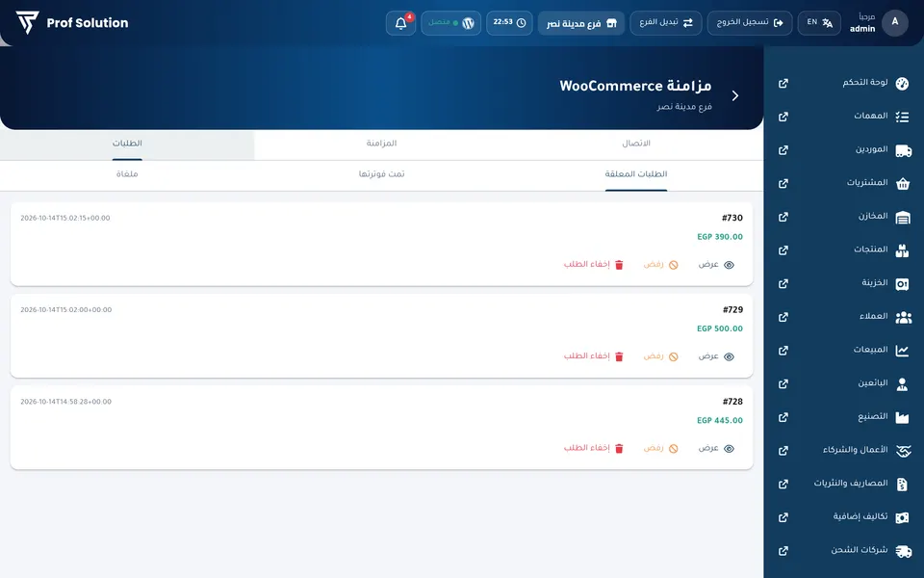Switch to the الطلبات tab

[127, 144]
